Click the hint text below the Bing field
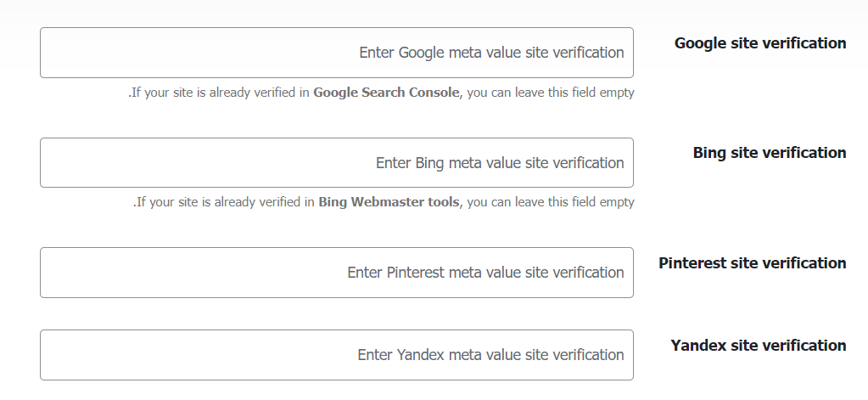Image resolution: width=868 pixels, height=400 pixels. [x=384, y=202]
